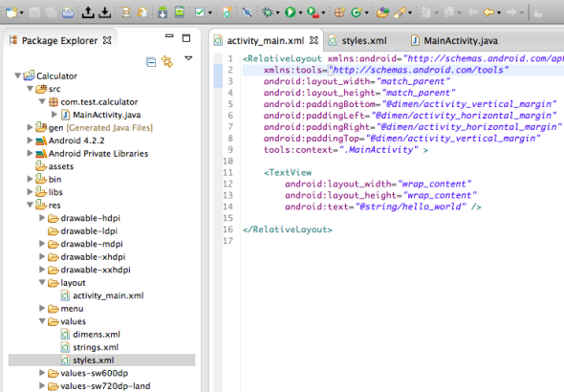Collapse the src folder

30,89
